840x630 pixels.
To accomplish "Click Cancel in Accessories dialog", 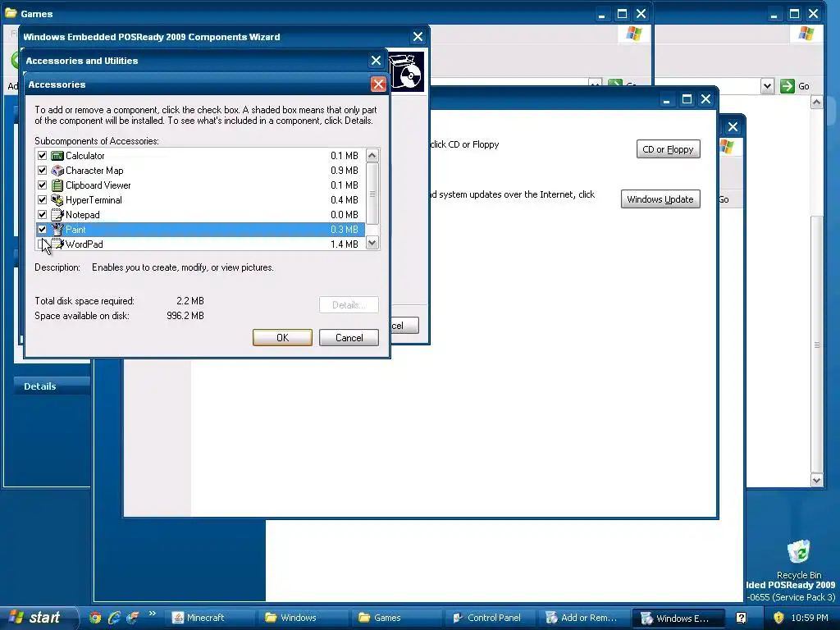I will click(x=349, y=337).
